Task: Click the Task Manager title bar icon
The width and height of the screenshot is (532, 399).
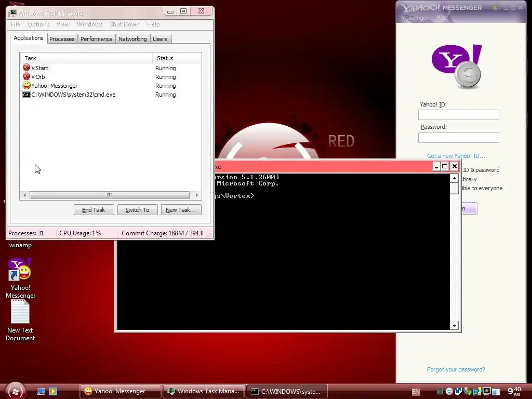Action: pos(12,13)
